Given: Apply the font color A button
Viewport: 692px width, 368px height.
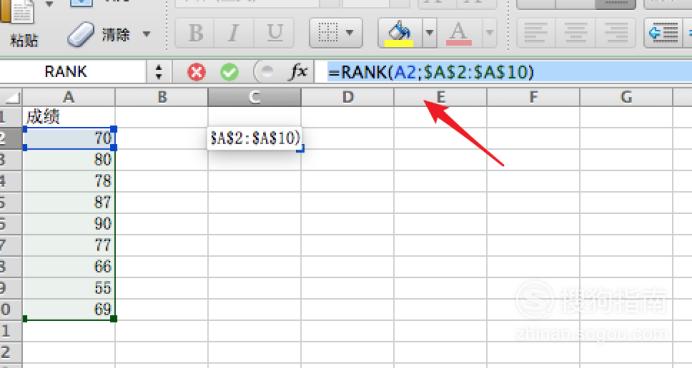Looking at the screenshot, I should click(x=459, y=33).
